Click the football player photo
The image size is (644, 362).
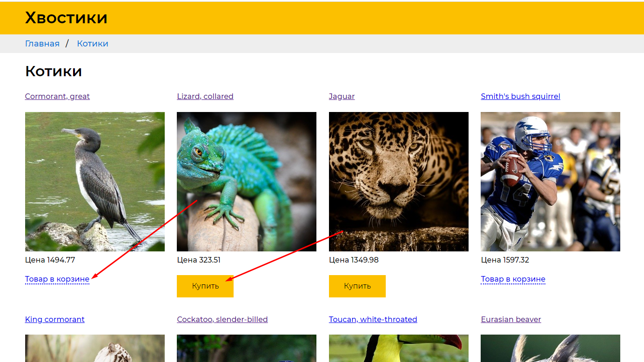(550, 181)
